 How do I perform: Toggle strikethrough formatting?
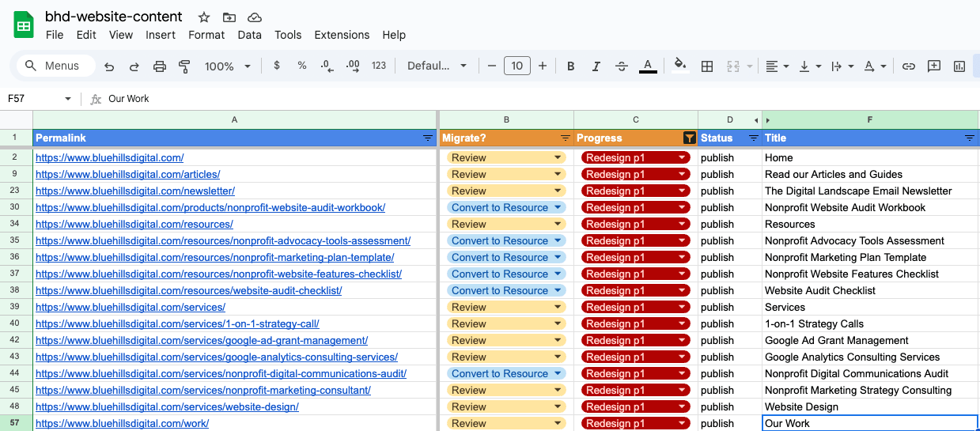(622, 66)
